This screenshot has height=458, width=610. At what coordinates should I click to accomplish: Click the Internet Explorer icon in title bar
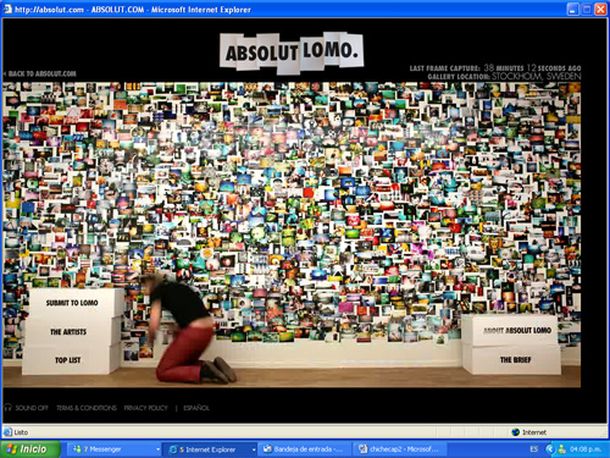(9, 9)
